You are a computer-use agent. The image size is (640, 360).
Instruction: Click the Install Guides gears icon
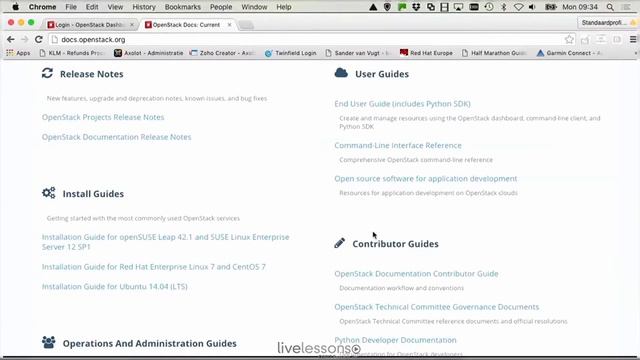click(x=49, y=193)
